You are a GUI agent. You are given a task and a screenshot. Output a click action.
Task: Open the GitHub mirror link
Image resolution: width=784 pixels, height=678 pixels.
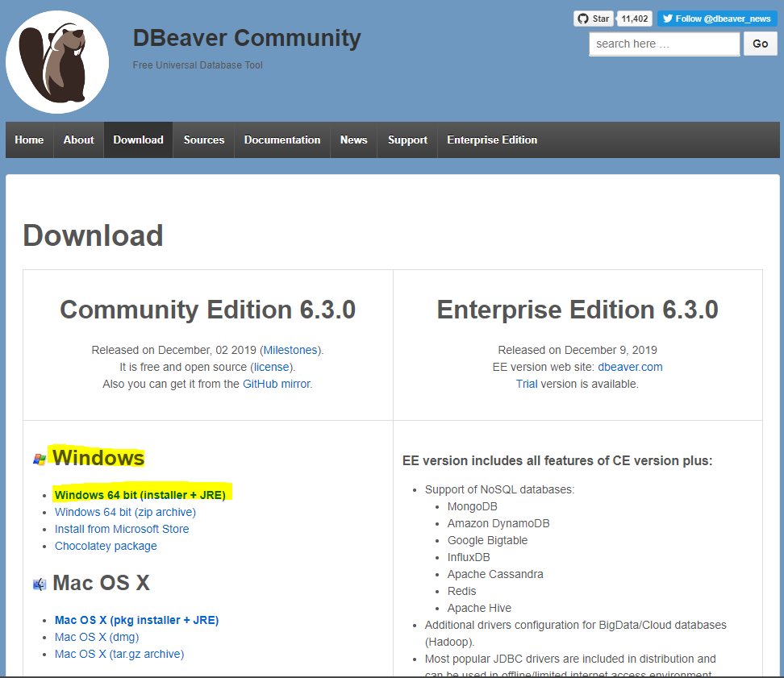277,385
